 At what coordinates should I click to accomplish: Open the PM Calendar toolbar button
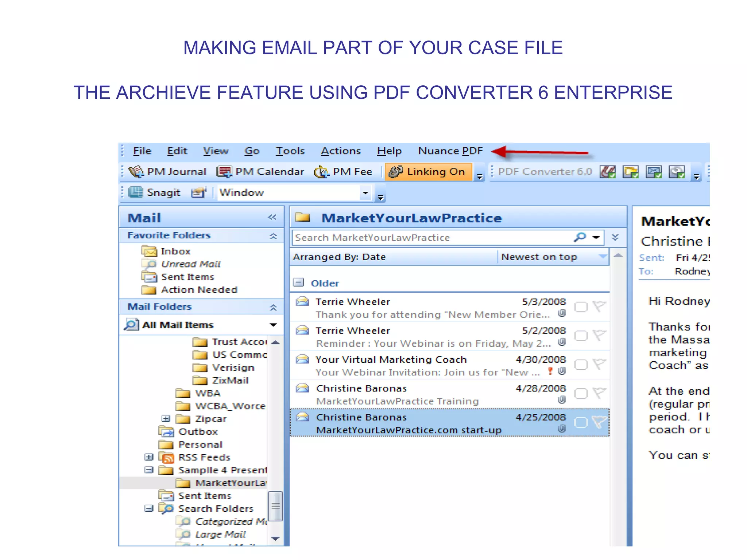pyautogui.click(x=260, y=172)
